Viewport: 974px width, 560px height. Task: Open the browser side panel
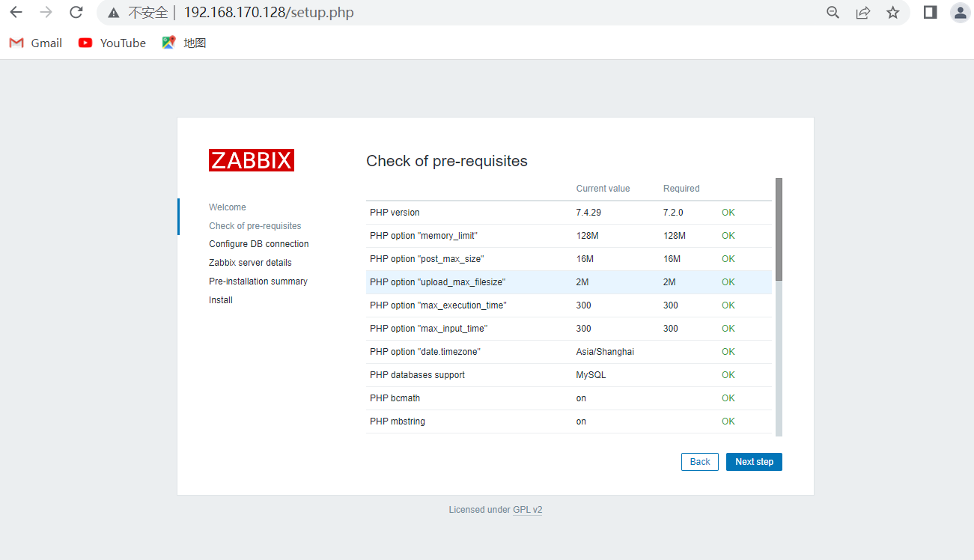(931, 13)
